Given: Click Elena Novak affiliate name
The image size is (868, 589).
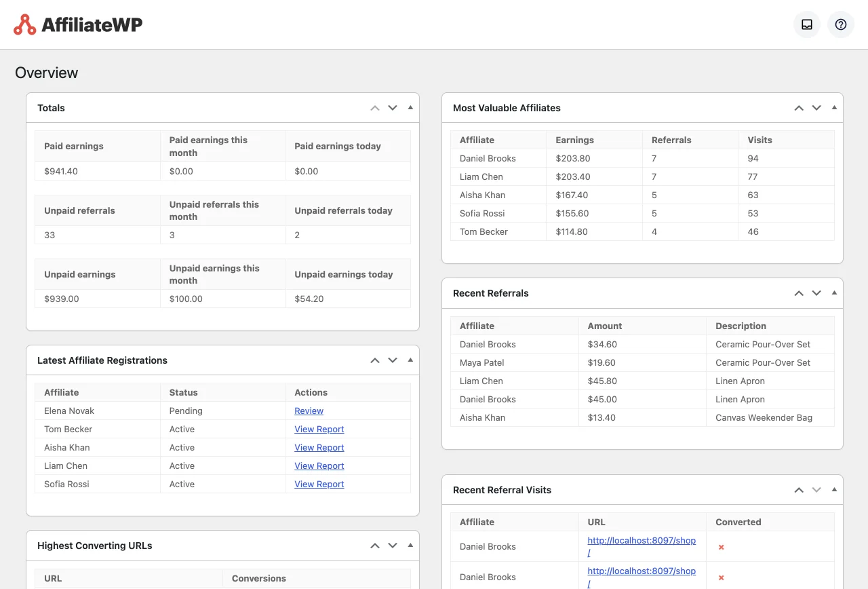Looking at the screenshot, I should coord(69,411).
